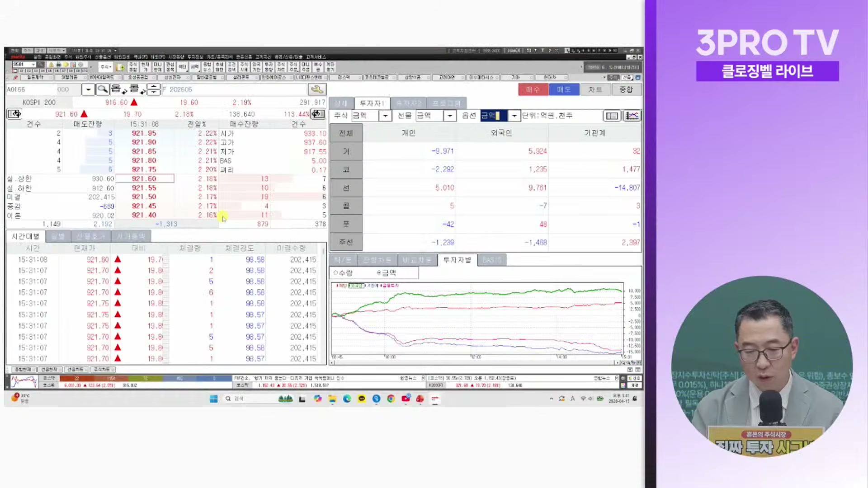Select the 금액 radio button above the chart
Image resolution: width=868 pixels, height=488 pixels.
pyautogui.click(x=379, y=272)
